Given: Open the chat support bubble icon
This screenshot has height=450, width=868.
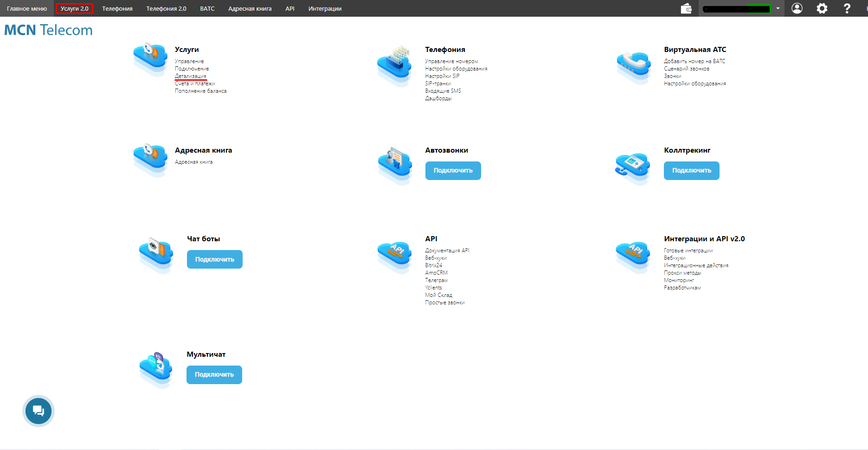Looking at the screenshot, I should tap(39, 411).
